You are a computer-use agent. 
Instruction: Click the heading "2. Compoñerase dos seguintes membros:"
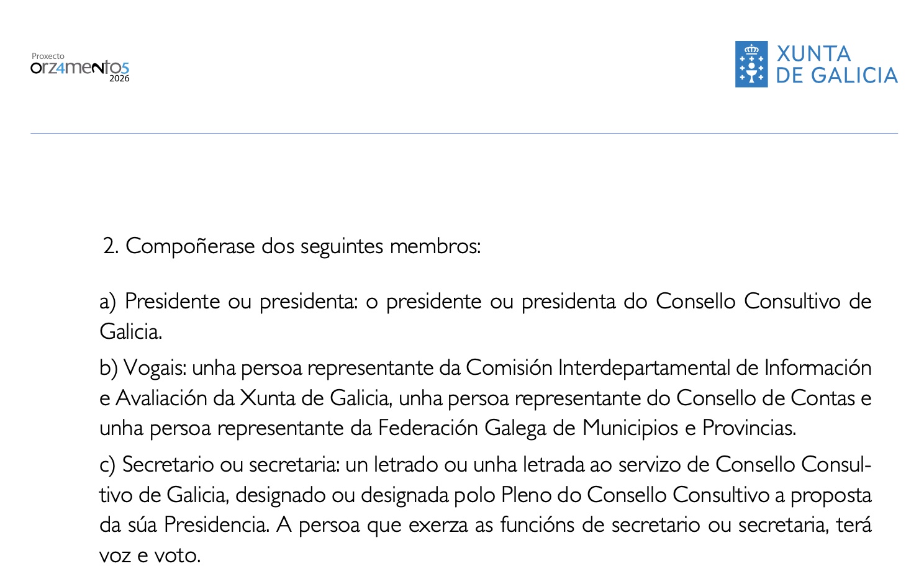[x=292, y=246]
